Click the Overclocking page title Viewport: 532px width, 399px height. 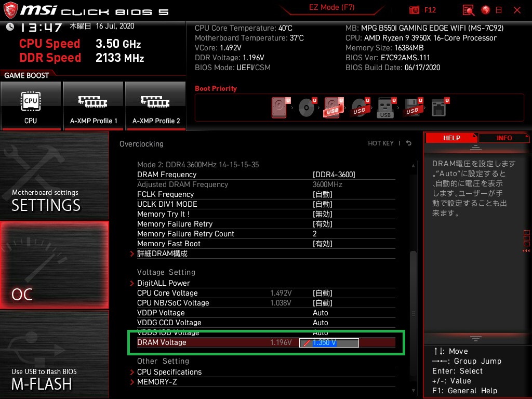(141, 144)
